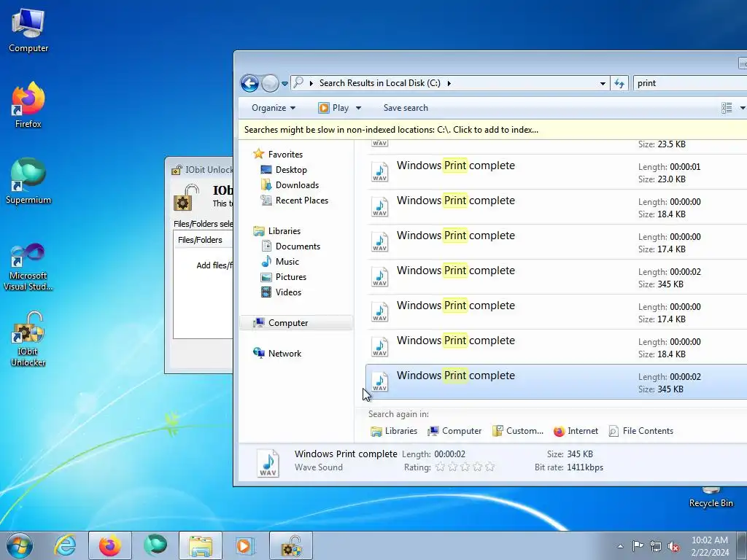Open the Recycle Bin desktop icon
Viewport: 747px width, 560px height.
pyautogui.click(x=711, y=498)
